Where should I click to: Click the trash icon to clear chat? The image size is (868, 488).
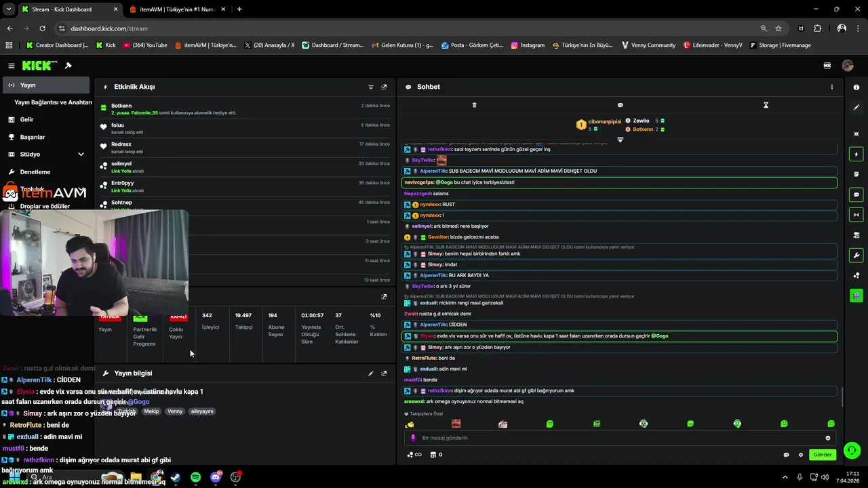point(474,105)
